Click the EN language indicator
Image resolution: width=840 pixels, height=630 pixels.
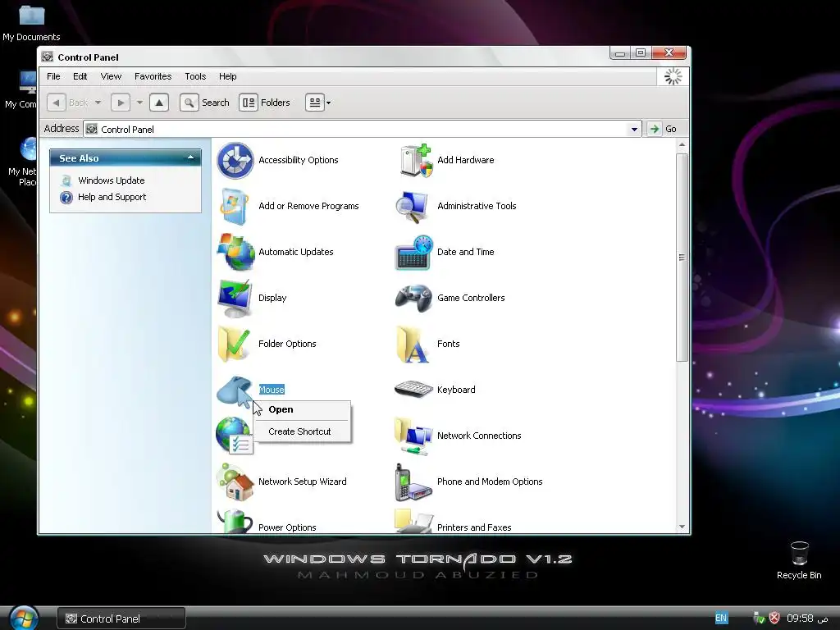tap(721, 619)
